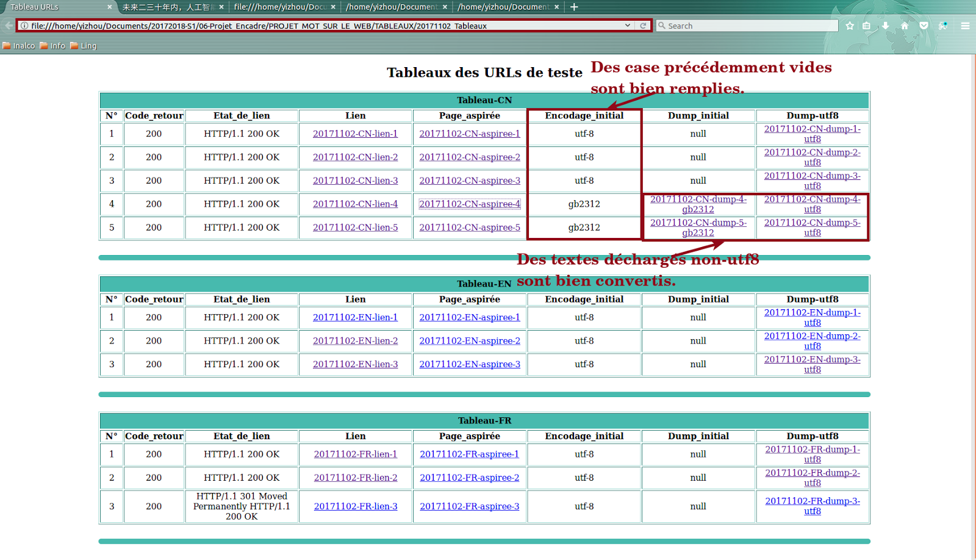This screenshot has width=976, height=560.
Task: Open the Library toolbar icon
Action: [867, 26]
